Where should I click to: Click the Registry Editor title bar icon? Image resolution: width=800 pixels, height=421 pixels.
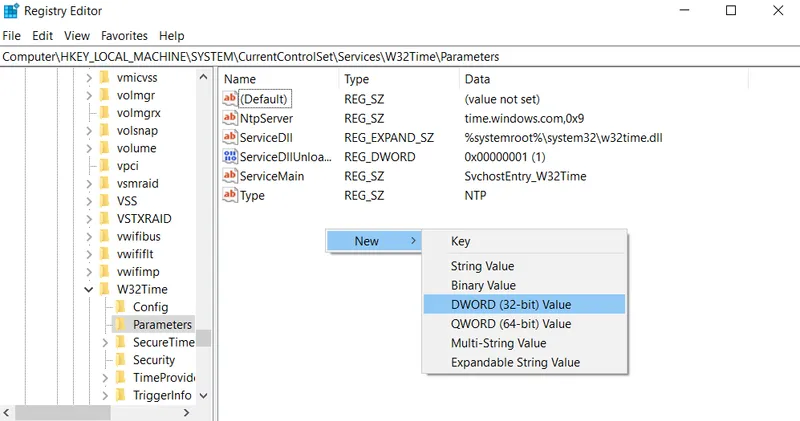click(11, 11)
